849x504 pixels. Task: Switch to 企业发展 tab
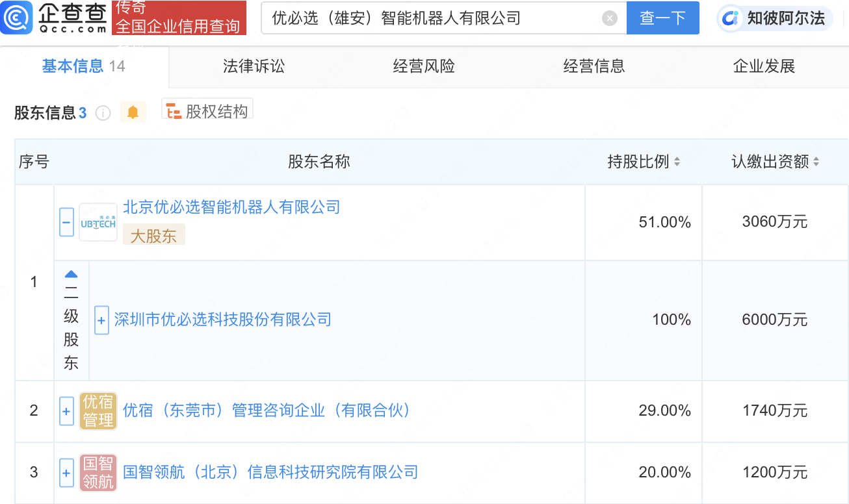pyautogui.click(x=764, y=66)
